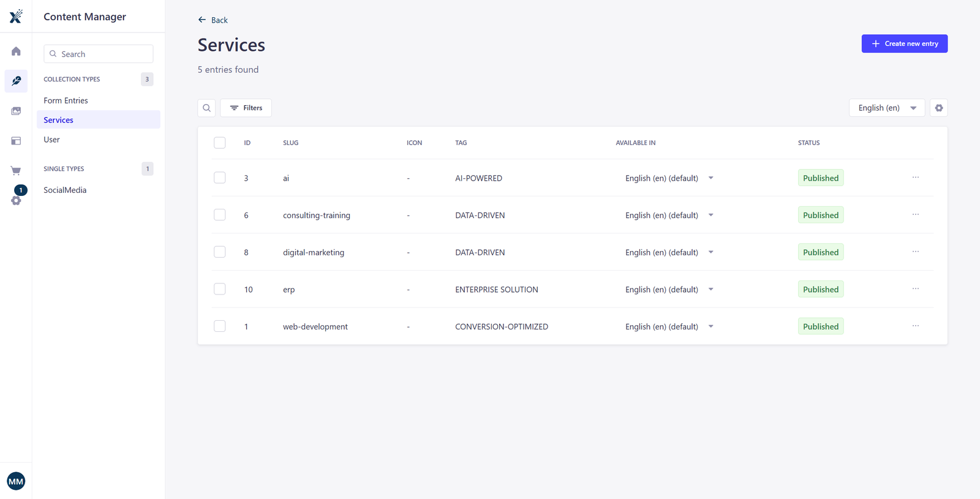980x499 pixels.
Task: Open the English (en) locale dropdown
Action: 886,108
